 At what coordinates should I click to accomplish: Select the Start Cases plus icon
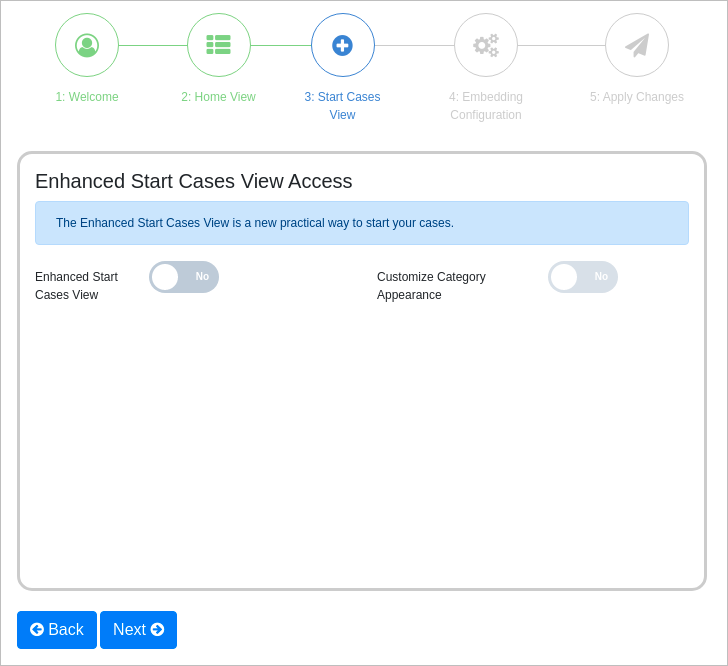pos(342,45)
